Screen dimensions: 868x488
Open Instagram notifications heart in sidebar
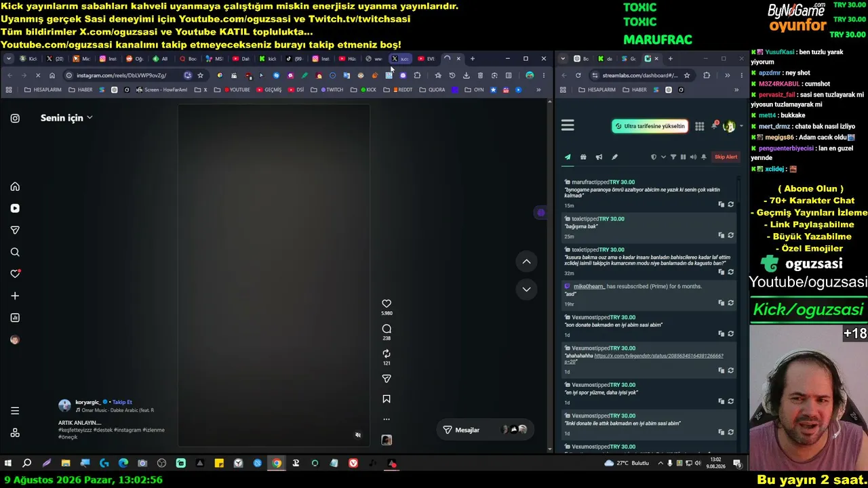pyautogui.click(x=15, y=274)
